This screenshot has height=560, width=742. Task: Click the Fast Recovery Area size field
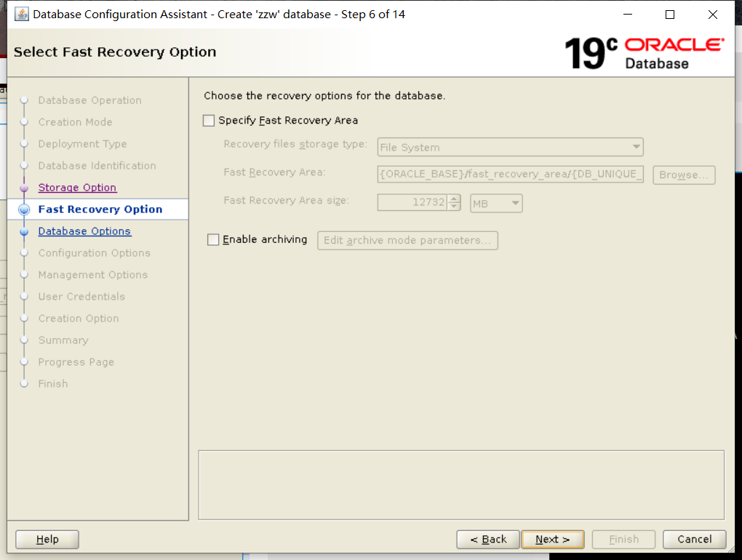pos(412,202)
